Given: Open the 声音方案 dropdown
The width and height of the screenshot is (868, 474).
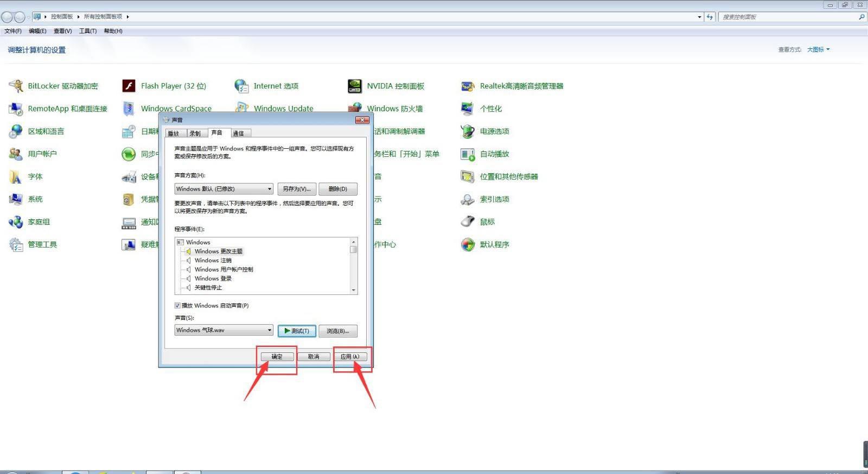Looking at the screenshot, I should 224,189.
